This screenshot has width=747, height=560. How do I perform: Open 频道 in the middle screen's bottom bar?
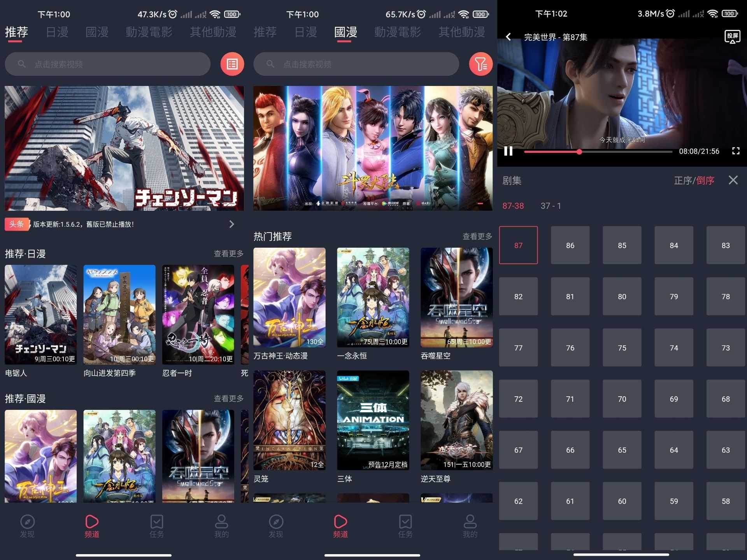pyautogui.click(x=340, y=527)
